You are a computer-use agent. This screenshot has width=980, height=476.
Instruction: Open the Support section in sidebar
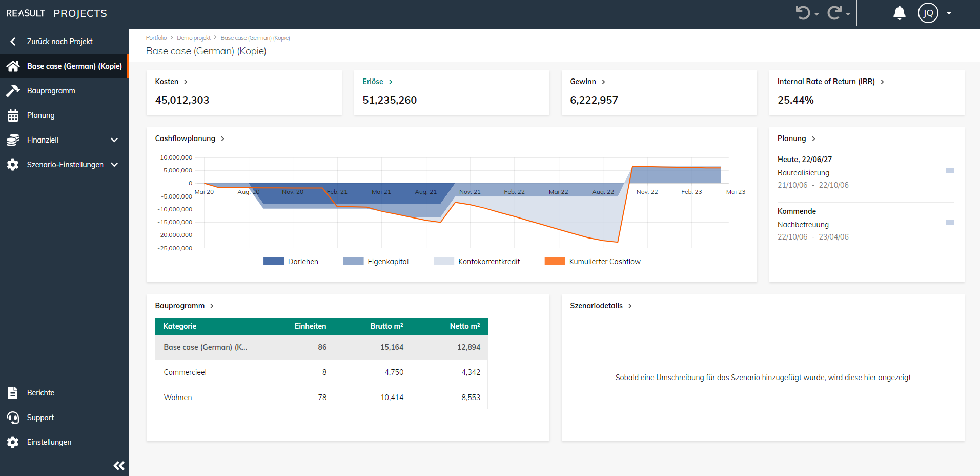pos(40,417)
